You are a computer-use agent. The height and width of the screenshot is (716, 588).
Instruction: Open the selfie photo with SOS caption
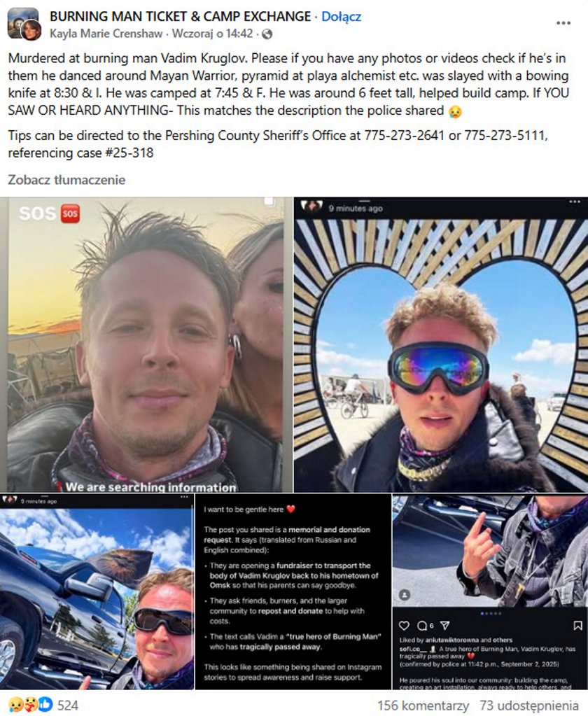click(x=146, y=344)
